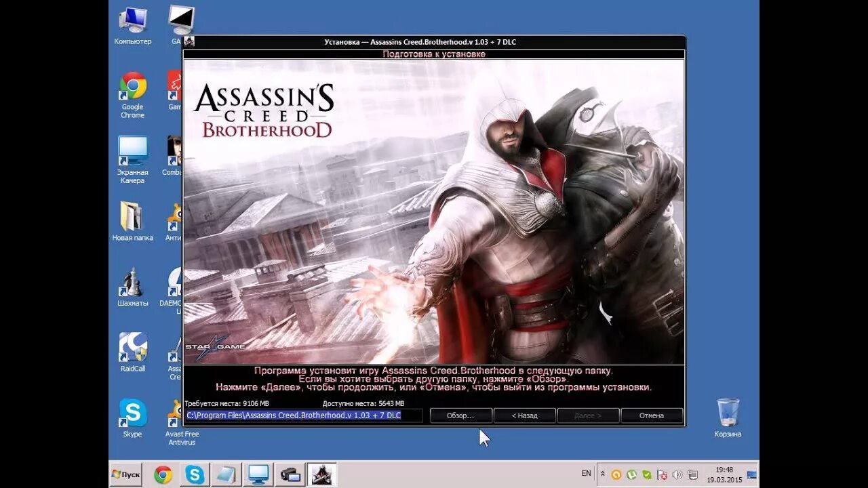The height and width of the screenshot is (488, 868).
Task: Launch Chrome from the taskbar
Action: tap(163, 474)
